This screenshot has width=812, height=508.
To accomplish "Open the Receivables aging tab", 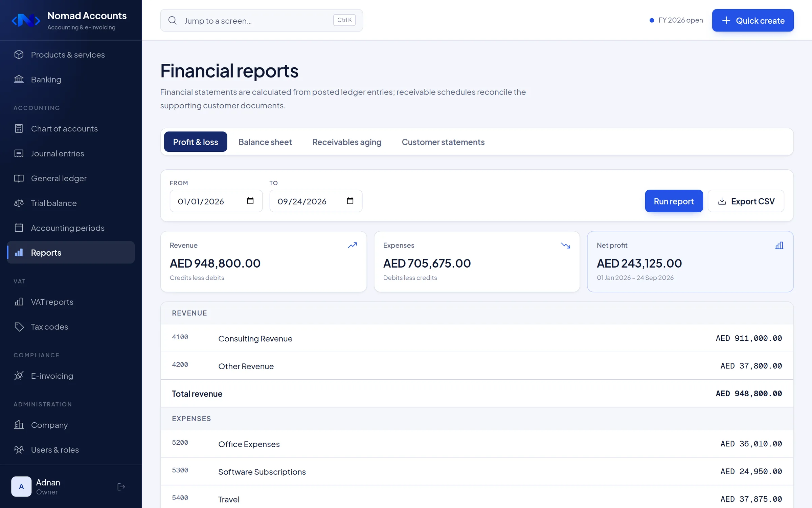I will point(347,142).
